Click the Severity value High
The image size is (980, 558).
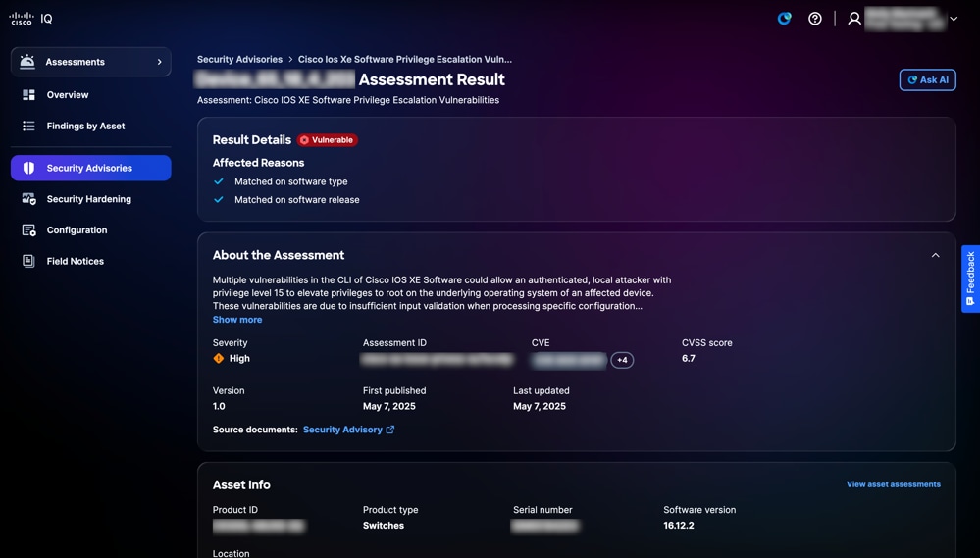(239, 359)
